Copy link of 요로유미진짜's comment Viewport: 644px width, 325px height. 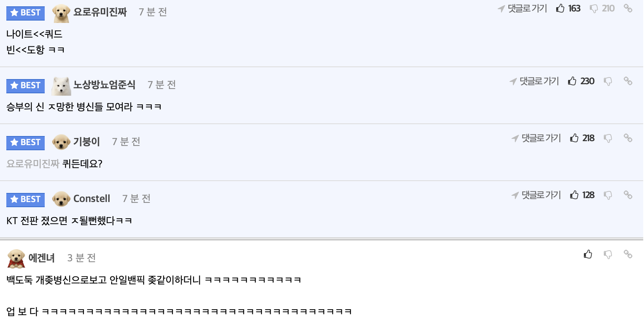(x=628, y=8)
